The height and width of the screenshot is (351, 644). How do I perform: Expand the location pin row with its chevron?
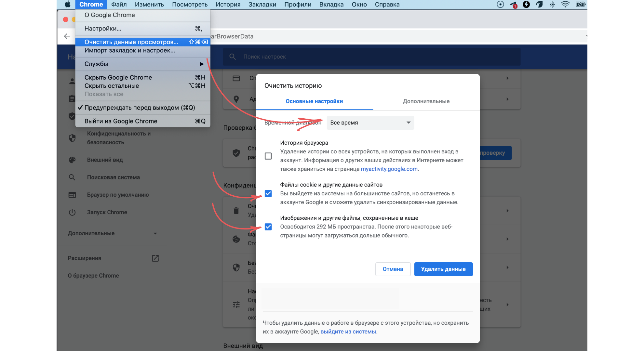(x=507, y=99)
